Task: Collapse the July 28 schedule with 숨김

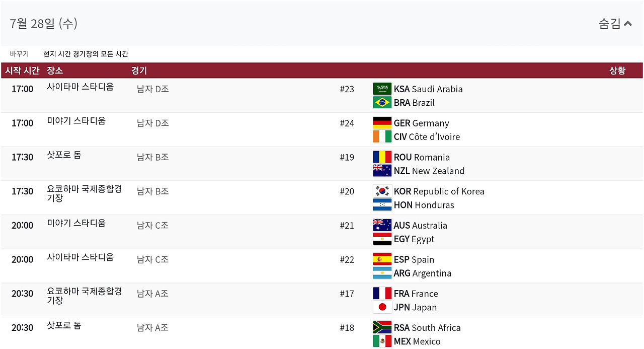Action: tap(615, 24)
